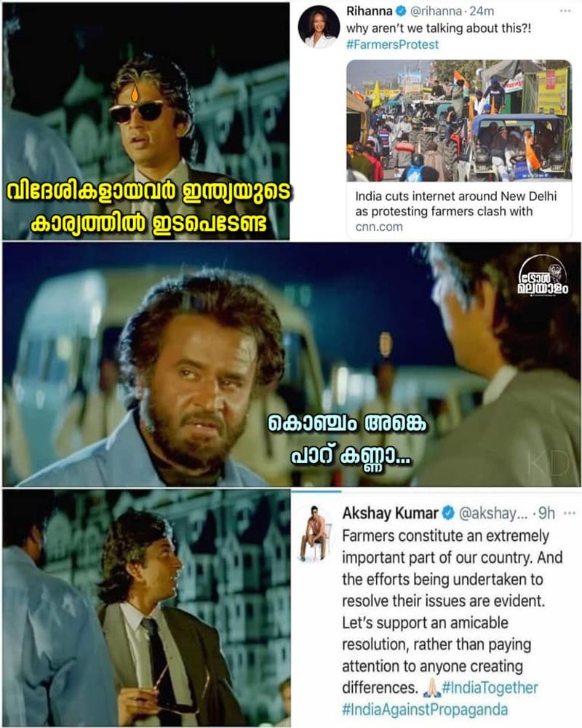
Task: Click the folded hands emoji
Action: (431, 687)
